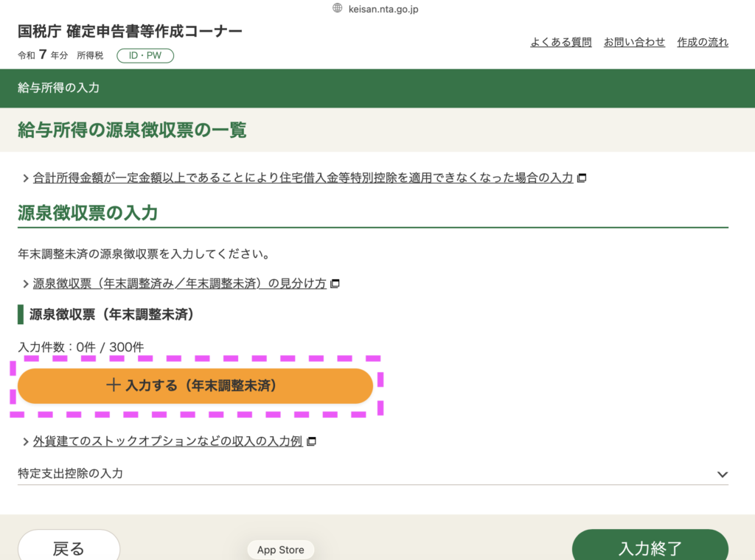Click external-link icon after ストックオプション link

(x=311, y=441)
